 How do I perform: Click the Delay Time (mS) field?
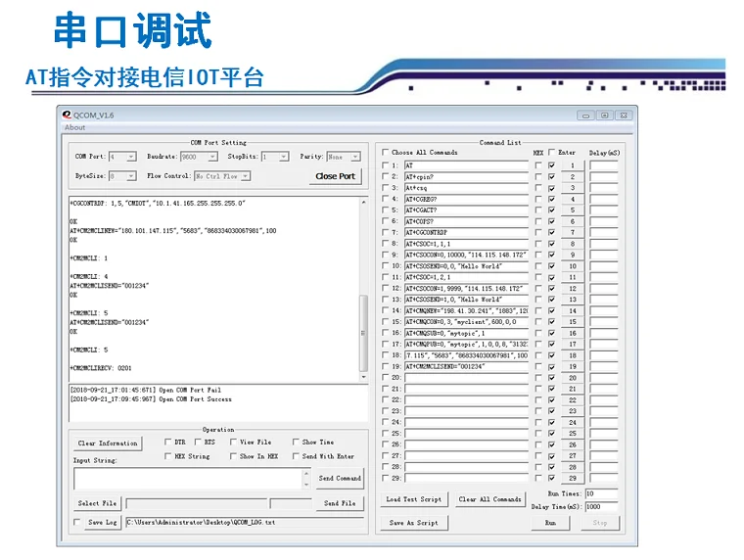(601, 507)
